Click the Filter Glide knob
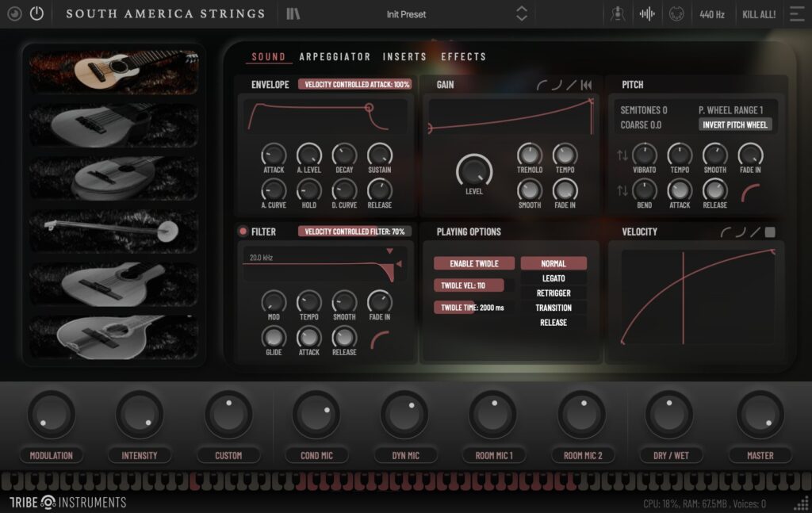This screenshot has width=812, height=513. click(274, 338)
